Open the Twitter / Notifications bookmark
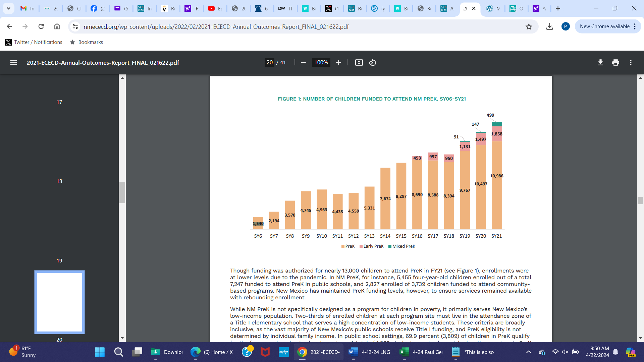This screenshot has height=362, width=644. 34,42
